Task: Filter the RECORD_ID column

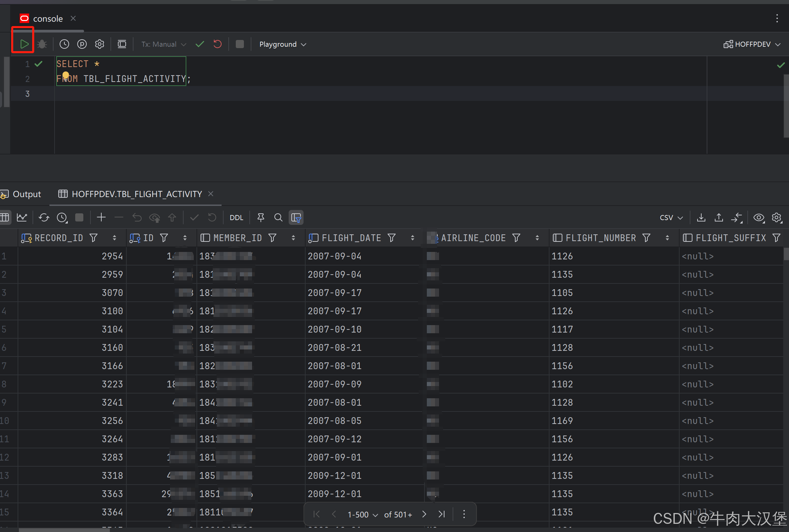Action: point(94,238)
